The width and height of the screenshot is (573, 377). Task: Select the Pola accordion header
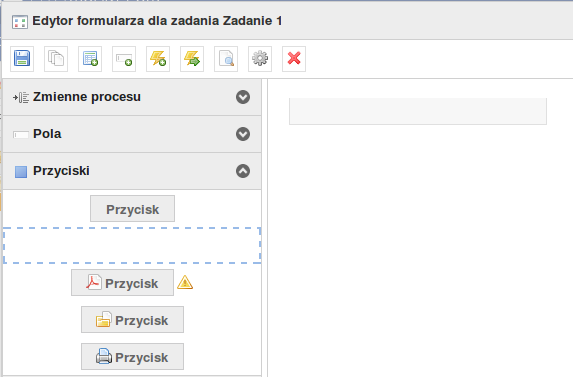[x=132, y=134]
